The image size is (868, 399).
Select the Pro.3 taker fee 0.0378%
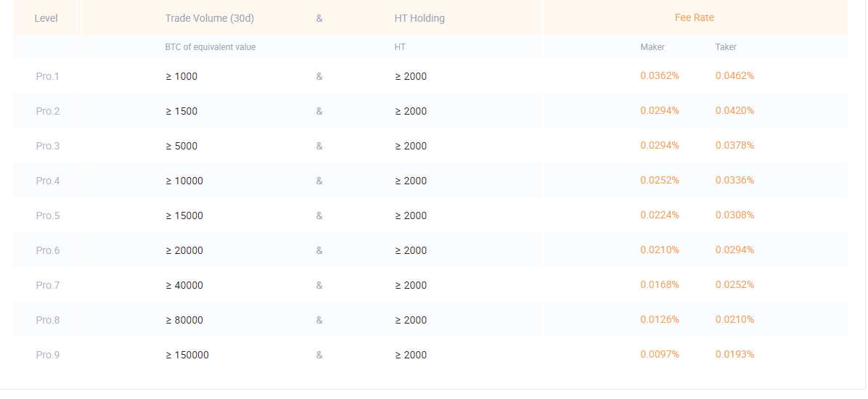[x=734, y=146]
